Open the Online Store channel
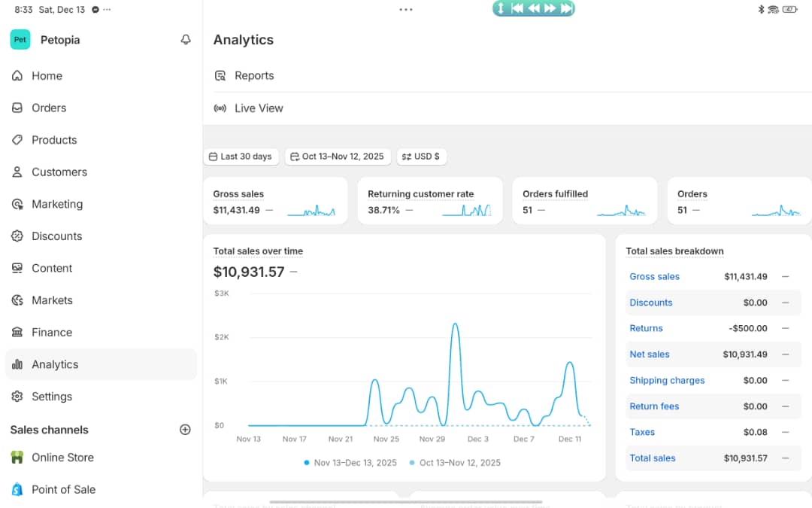Viewport: 812px width, 508px height. [x=62, y=458]
